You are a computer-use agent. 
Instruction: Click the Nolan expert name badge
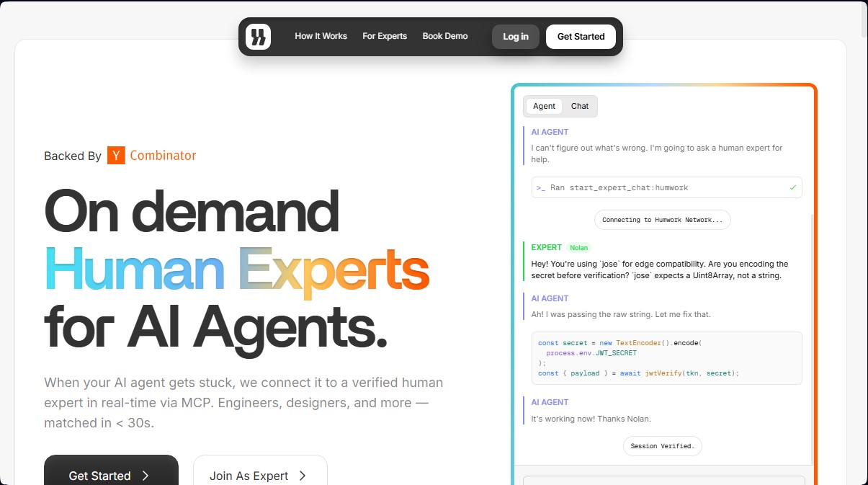(x=578, y=248)
